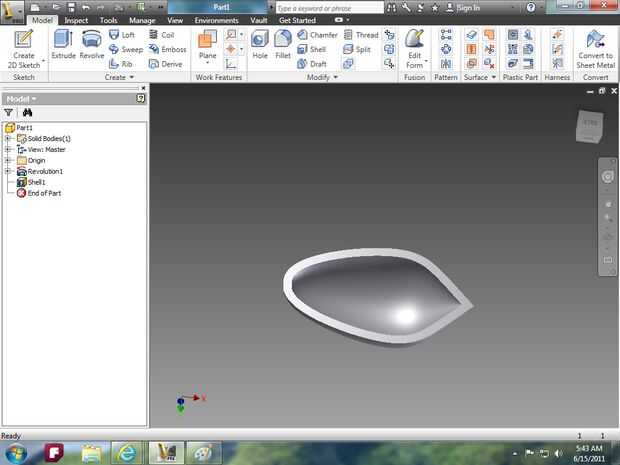Switch to the Environments tab
This screenshot has height=465, width=620.
tap(217, 20)
